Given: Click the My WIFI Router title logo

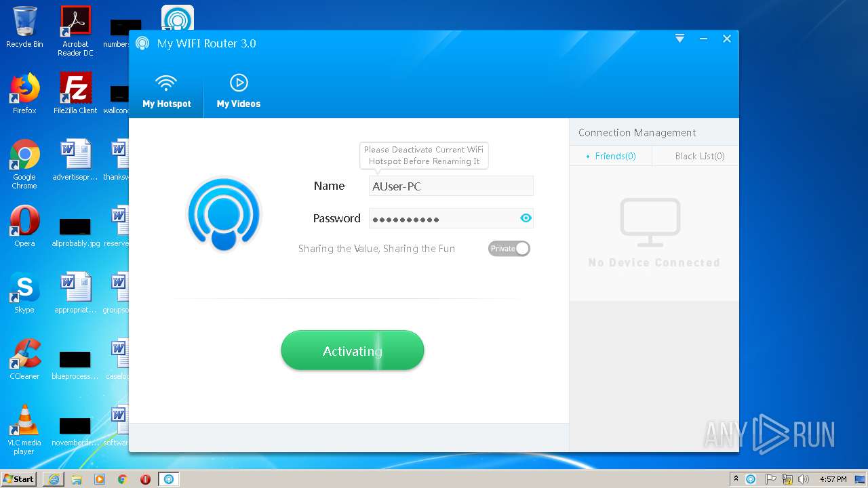Looking at the screenshot, I should click(142, 43).
